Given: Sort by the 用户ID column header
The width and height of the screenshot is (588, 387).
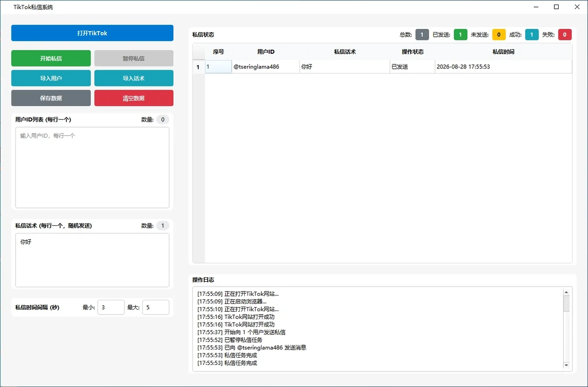Looking at the screenshot, I should (x=266, y=52).
